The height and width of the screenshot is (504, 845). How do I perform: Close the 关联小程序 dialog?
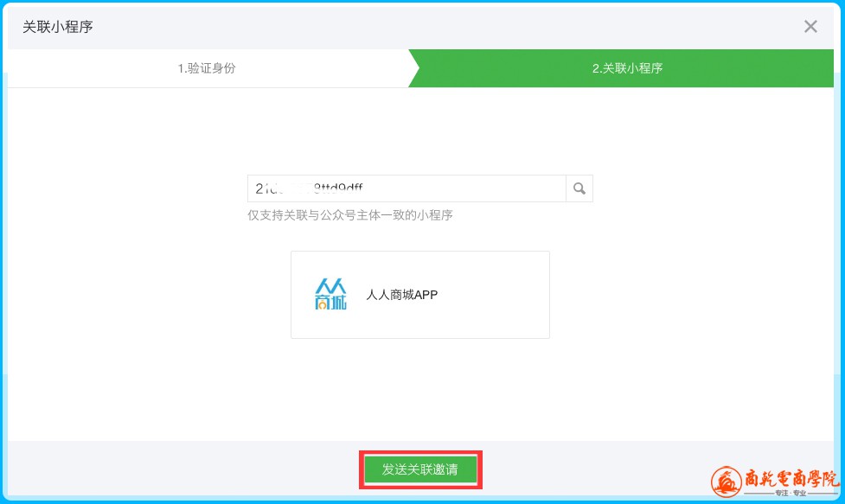point(810,27)
